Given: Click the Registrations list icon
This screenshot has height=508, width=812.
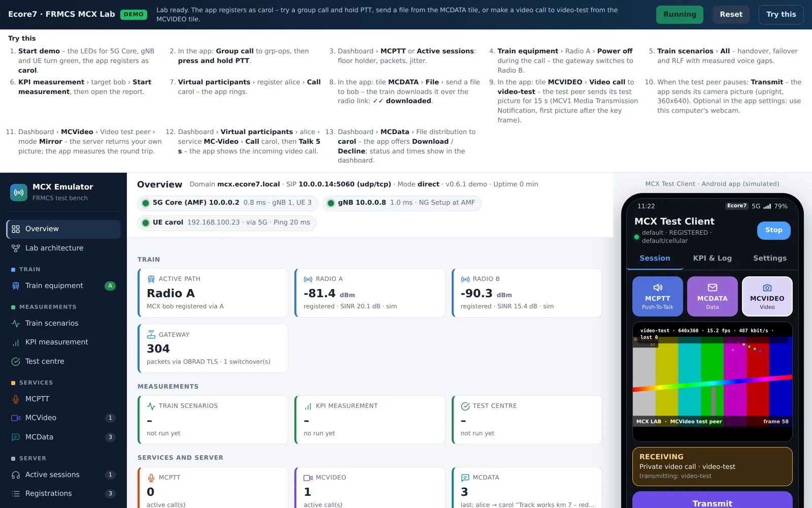Looking at the screenshot, I should (16, 494).
